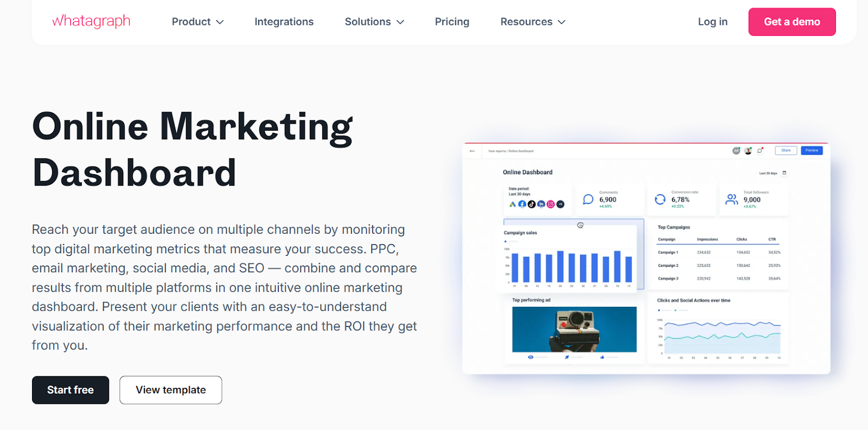
Task: Open the Last 30 days date selector
Action: point(768,173)
